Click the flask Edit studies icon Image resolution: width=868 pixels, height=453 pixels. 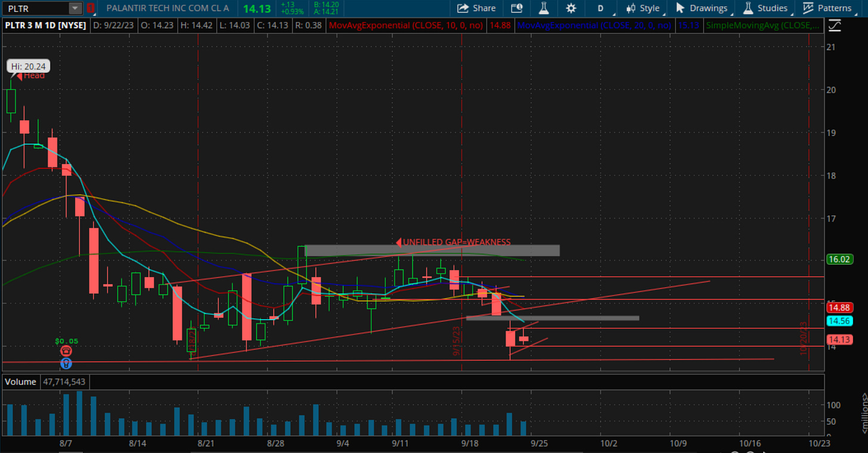tap(543, 8)
